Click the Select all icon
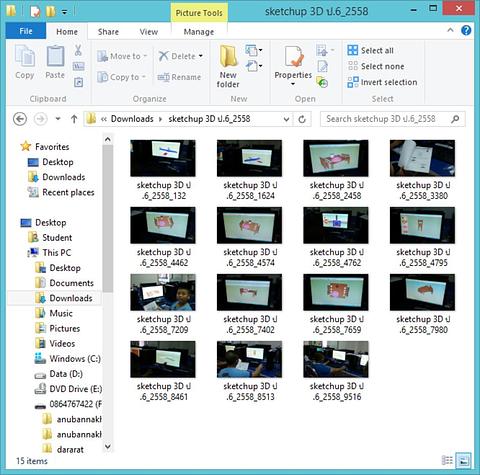 [352, 50]
